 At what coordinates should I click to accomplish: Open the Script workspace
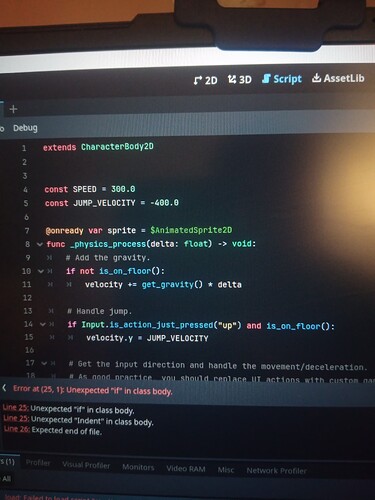click(x=282, y=79)
